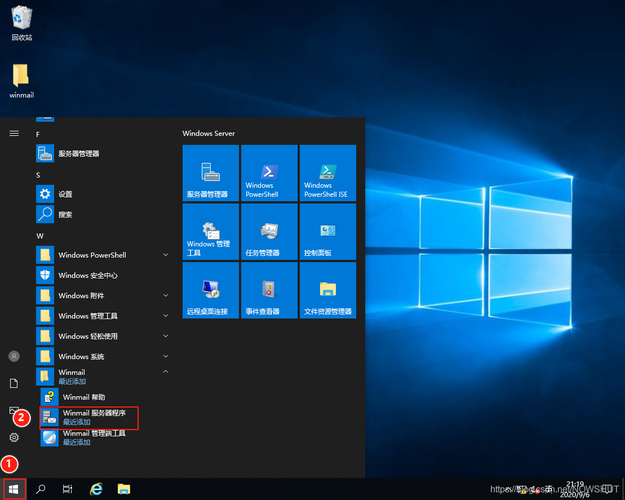The height and width of the screenshot is (500, 625).
Task: Open the 文件资源管理器 tile
Action: coord(328,290)
